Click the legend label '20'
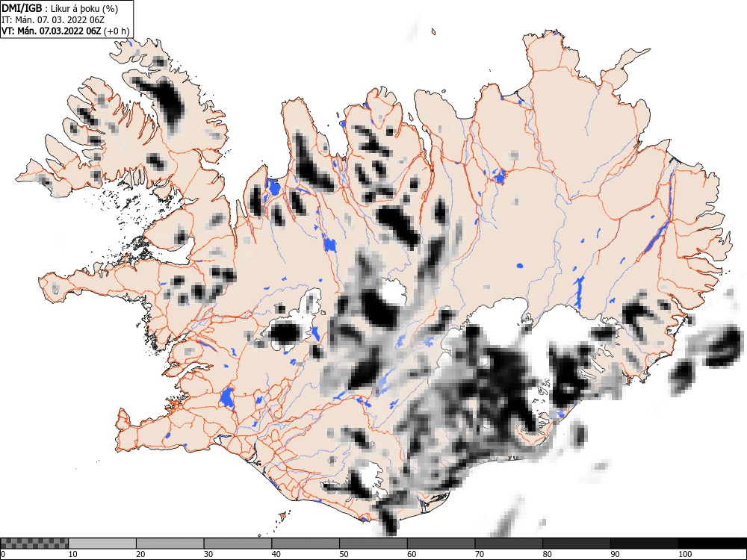747x560 pixels. [140, 554]
